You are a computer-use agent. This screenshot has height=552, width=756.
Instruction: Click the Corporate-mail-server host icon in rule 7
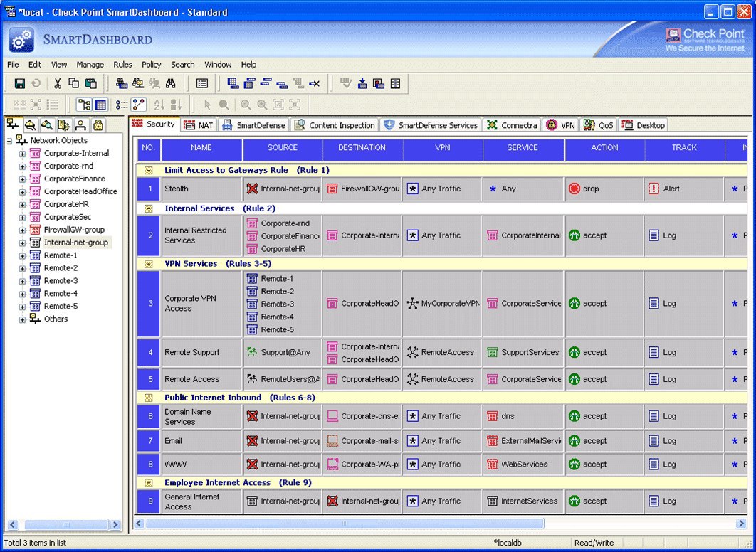pos(332,441)
